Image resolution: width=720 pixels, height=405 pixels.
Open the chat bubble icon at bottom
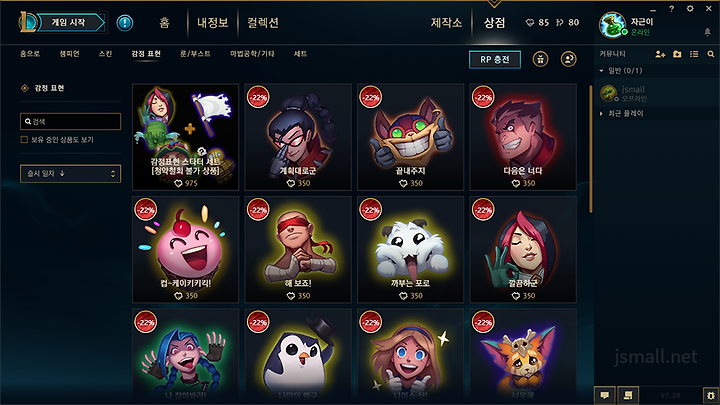pos(605,395)
